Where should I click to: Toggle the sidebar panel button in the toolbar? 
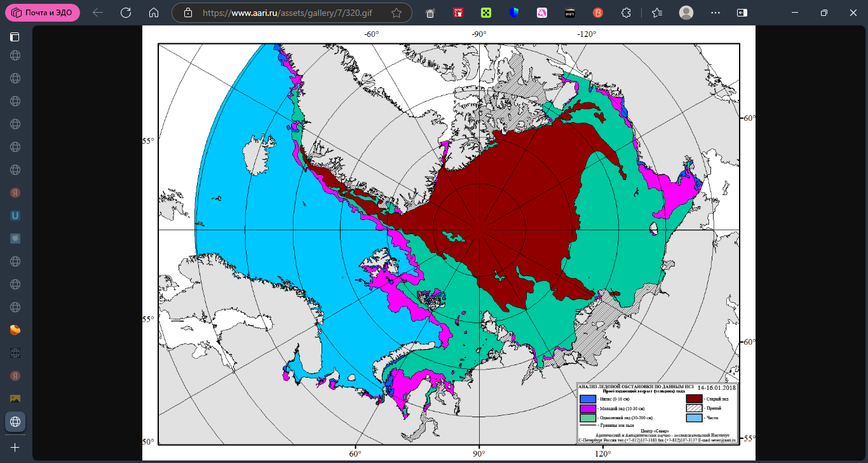pos(742,13)
